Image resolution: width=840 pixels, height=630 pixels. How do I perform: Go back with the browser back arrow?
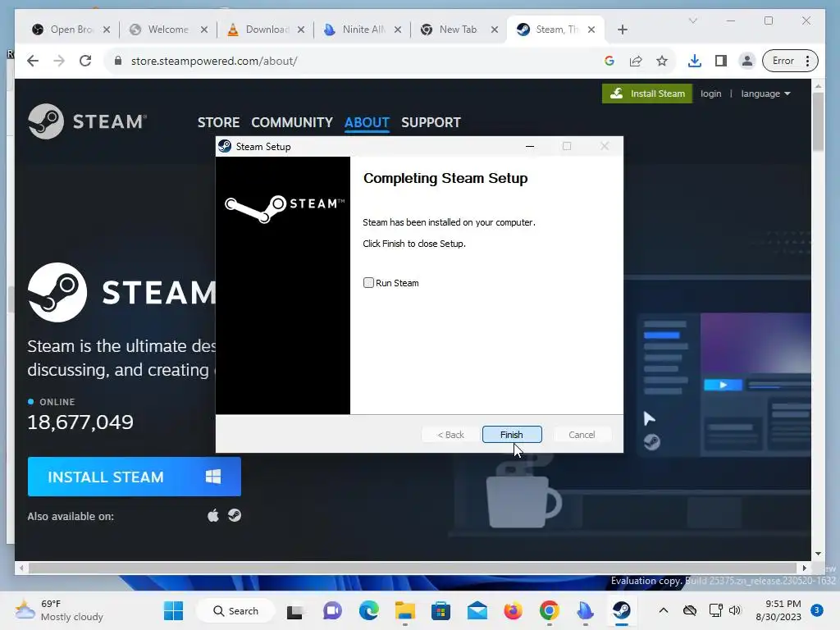pyautogui.click(x=33, y=61)
